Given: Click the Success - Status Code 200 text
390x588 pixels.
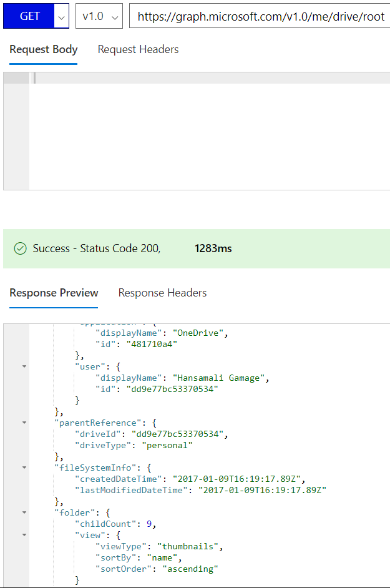Looking at the screenshot, I should [x=97, y=248].
